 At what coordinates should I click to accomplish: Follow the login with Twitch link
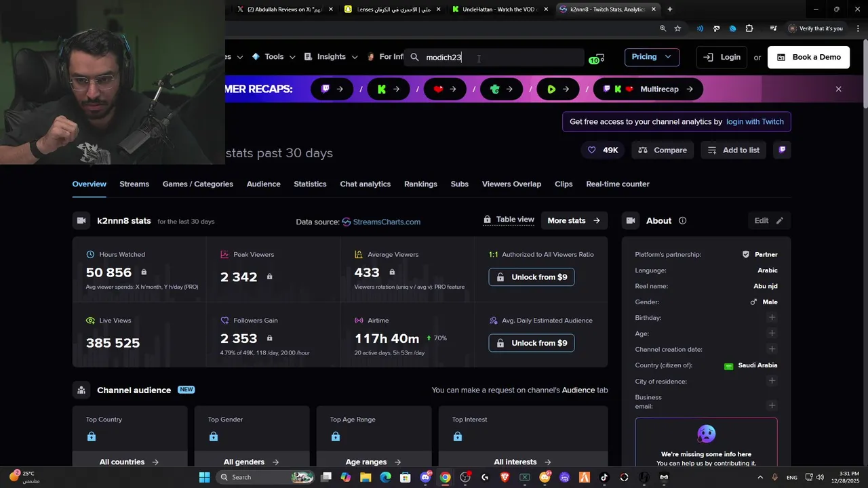[755, 122]
